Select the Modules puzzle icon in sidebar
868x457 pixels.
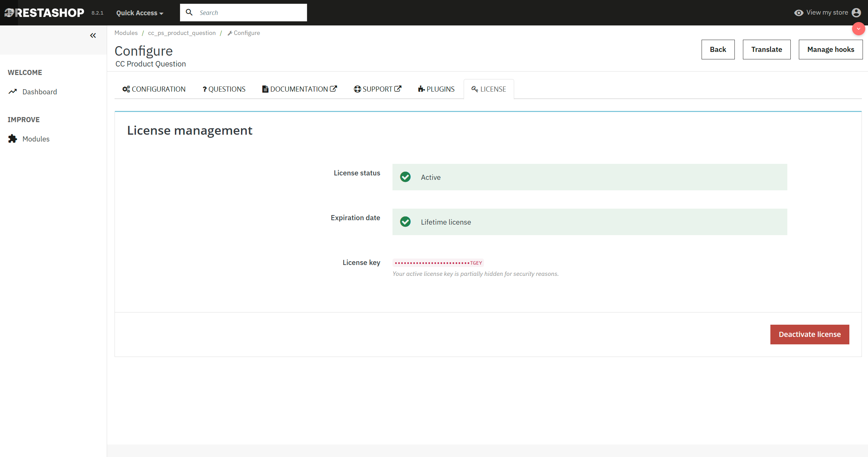[12, 139]
